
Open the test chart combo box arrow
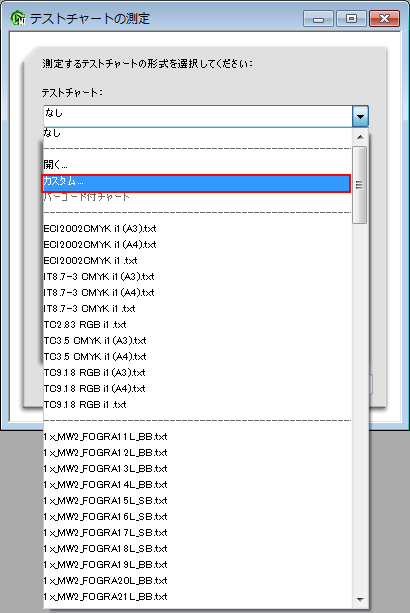click(x=360, y=116)
